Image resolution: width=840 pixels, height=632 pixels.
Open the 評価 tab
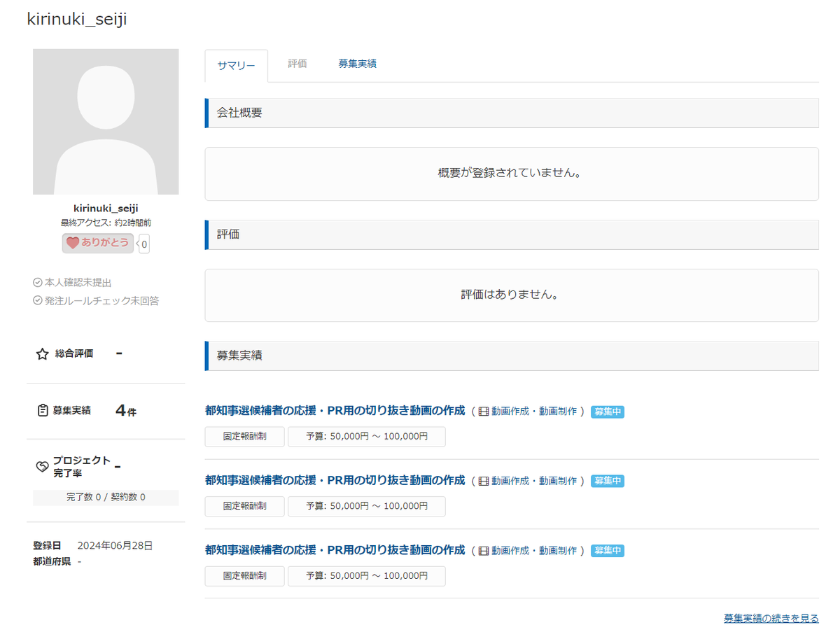[297, 64]
